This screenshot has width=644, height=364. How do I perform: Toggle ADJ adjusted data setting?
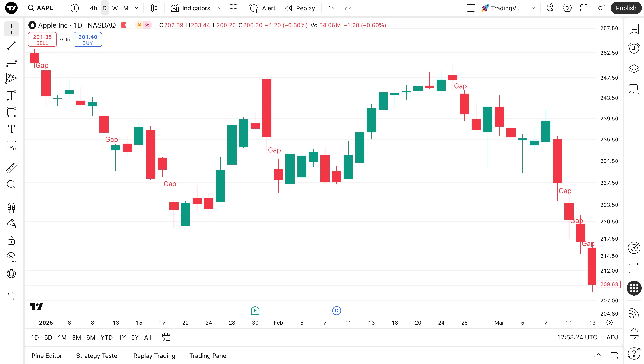(612, 337)
